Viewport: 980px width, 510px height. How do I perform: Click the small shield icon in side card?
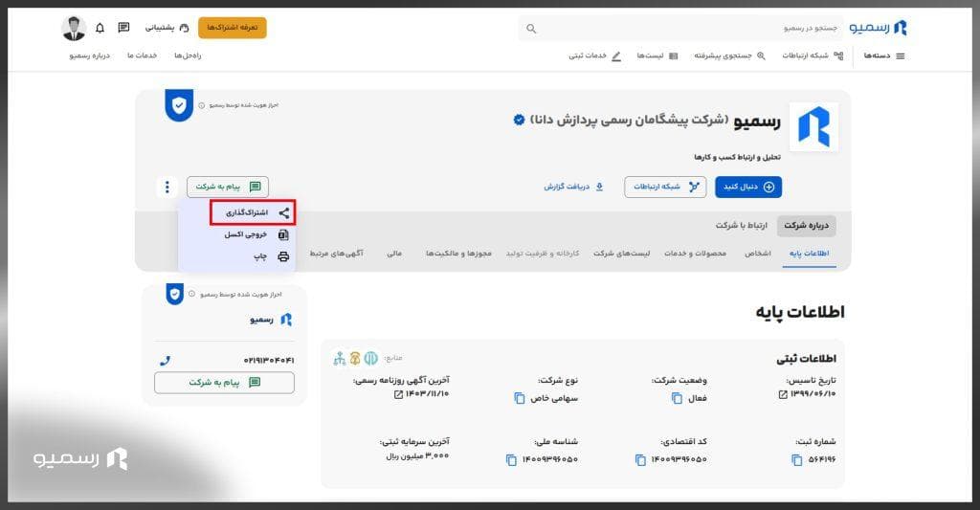(x=174, y=294)
